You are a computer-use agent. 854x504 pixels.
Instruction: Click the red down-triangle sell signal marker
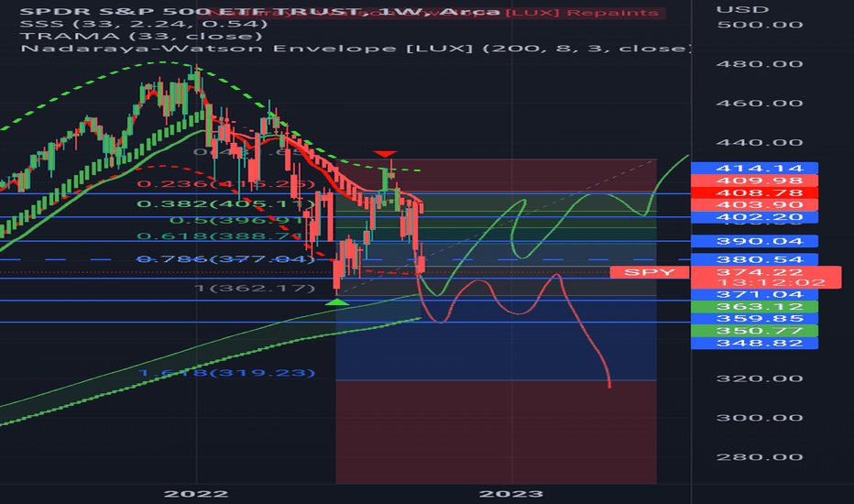pos(385,154)
